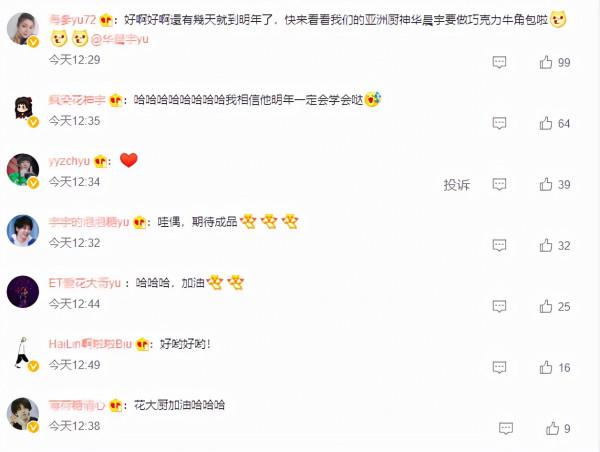The height and width of the screenshot is (452, 600).
Task: Open the @华晨宇yu mention link
Action: coord(119,39)
